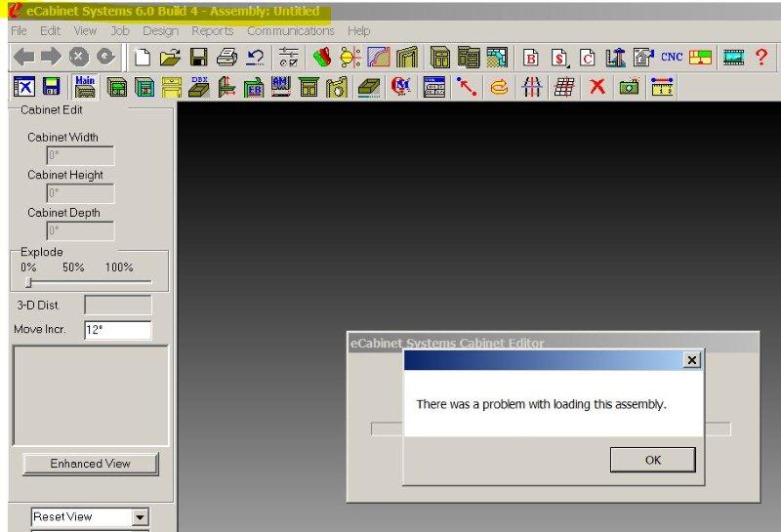Click the dollar sign document icon
Image resolution: width=781 pixels, height=532 pixels.
(x=559, y=58)
